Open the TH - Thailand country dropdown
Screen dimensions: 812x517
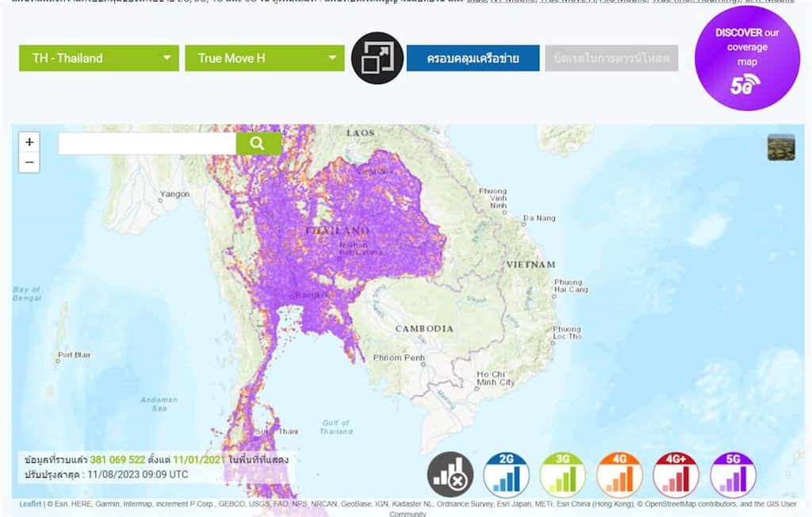[99, 58]
